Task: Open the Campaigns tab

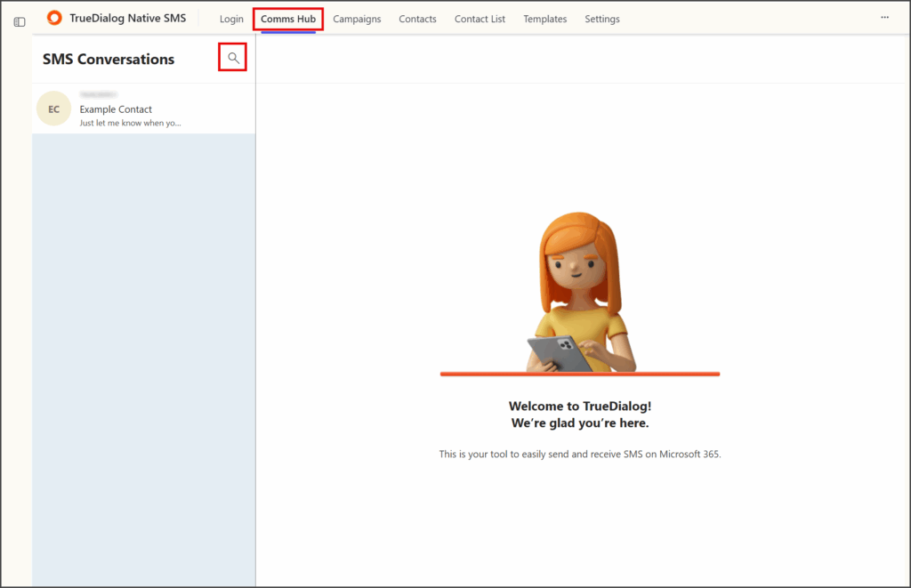Action: click(x=357, y=20)
